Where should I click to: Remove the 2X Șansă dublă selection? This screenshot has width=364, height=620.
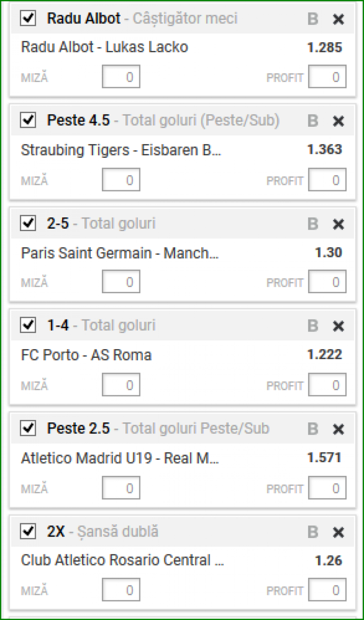point(338,532)
